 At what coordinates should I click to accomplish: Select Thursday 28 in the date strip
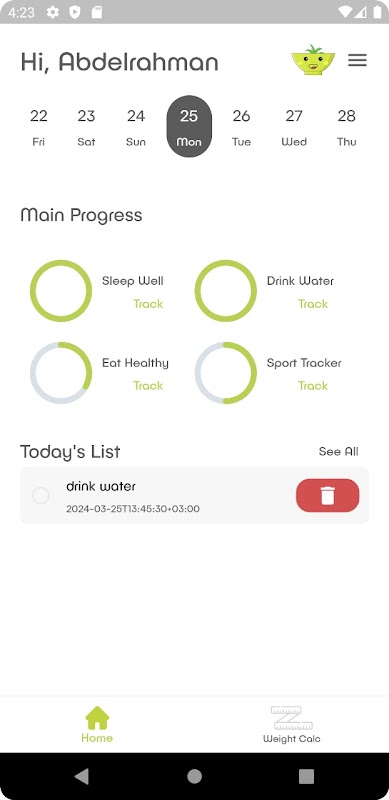pyautogui.click(x=347, y=127)
